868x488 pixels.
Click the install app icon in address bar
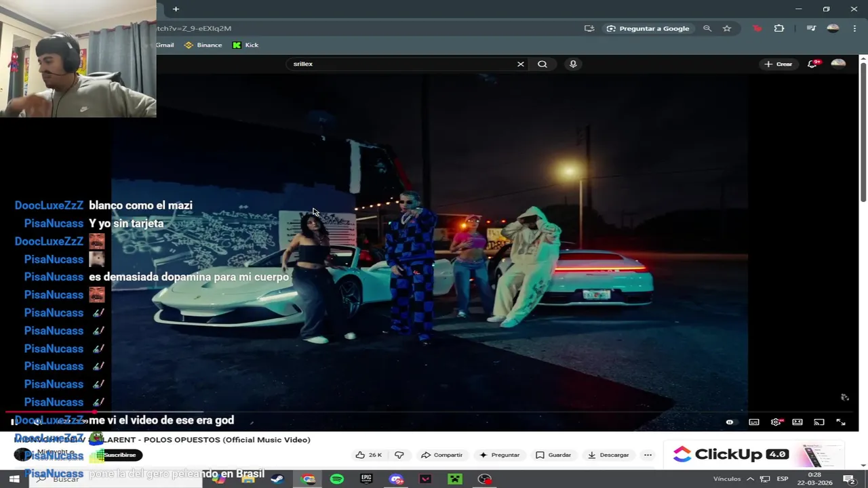click(x=589, y=28)
